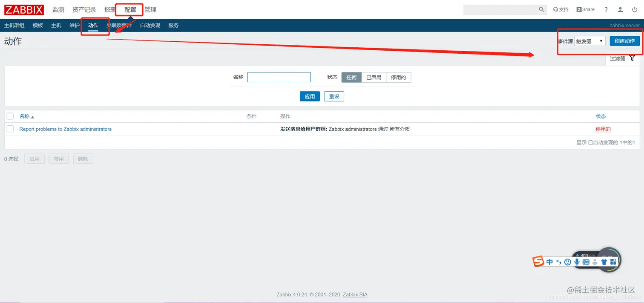This screenshot has height=303, width=644.
Task: Click the disabled 启用 button
Action: point(34,159)
